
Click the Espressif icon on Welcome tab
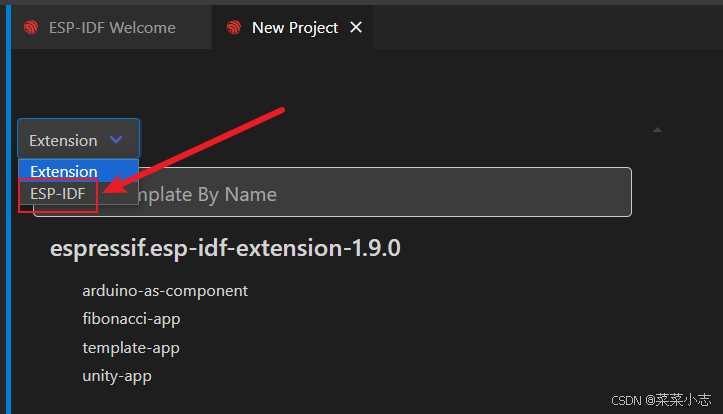(x=31, y=28)
